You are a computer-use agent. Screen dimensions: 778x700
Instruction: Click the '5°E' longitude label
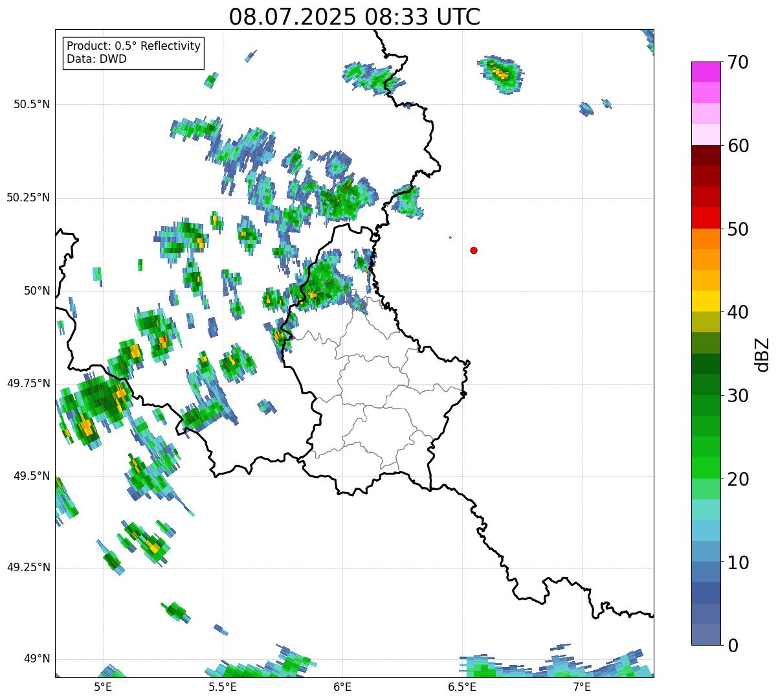(103, 687)
